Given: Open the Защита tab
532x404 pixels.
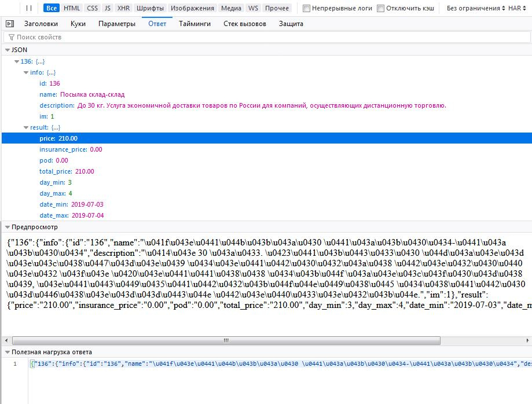Looking at the screenshot, I should tap(291, 24).
